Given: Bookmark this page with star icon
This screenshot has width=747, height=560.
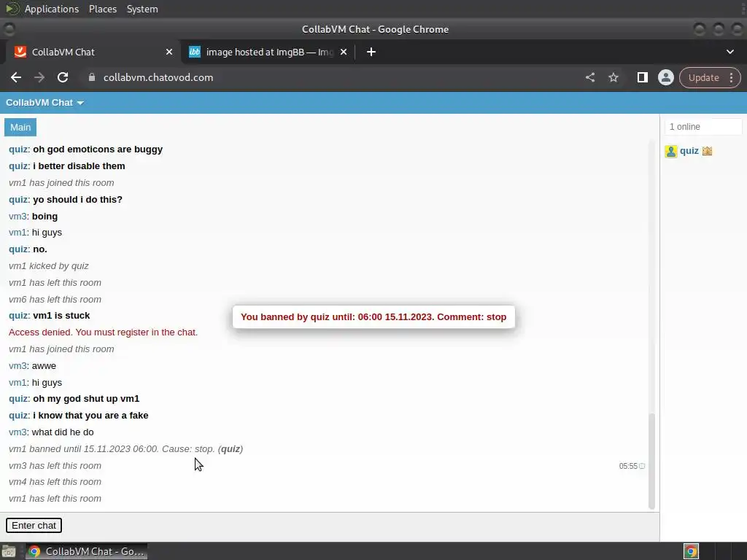Looking at the screenshot, I should coord(613,77).
